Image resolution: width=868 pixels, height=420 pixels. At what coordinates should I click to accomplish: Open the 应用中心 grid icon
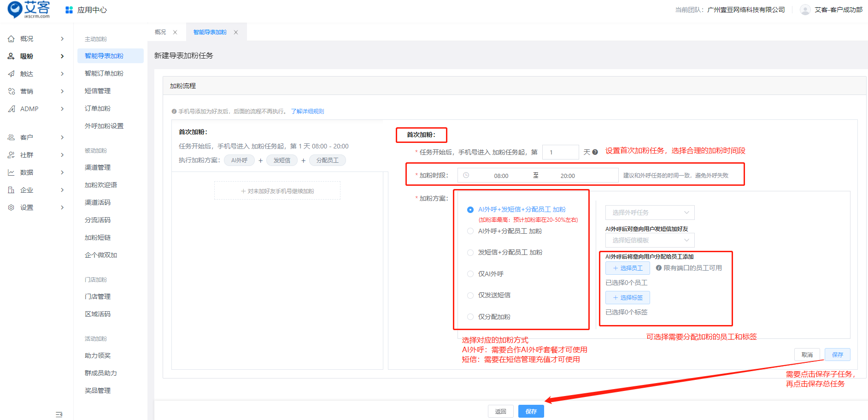click(x=69, y=10)
